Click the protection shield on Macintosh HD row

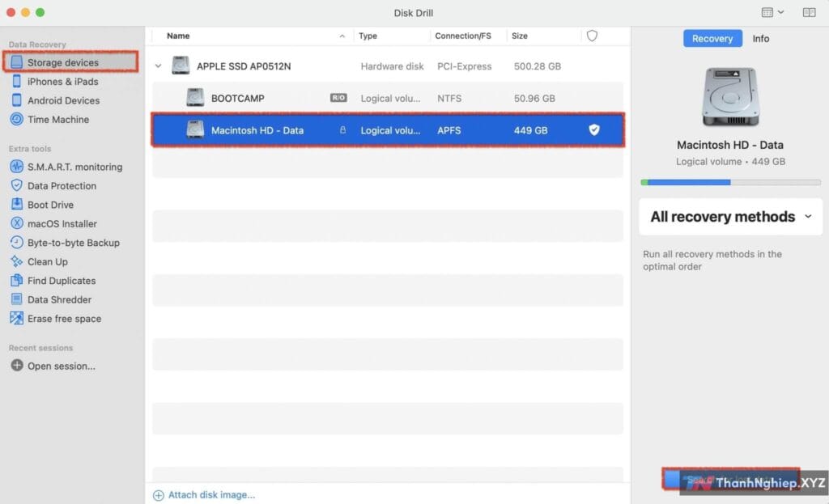(x=594, y=130)
